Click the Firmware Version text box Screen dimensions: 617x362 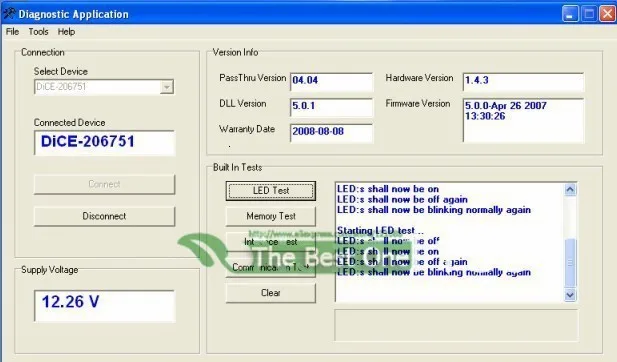(x=523, y=120)
